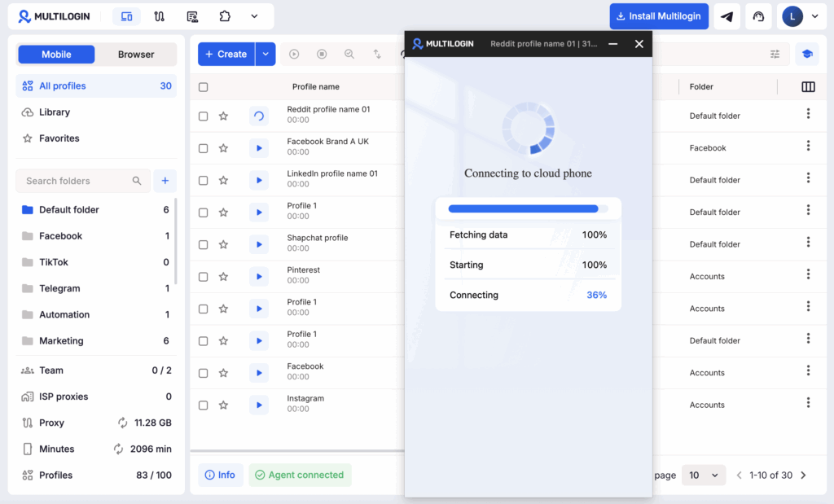The image size is (834, 504).
Task: Open more options for Reddit profile row
Action: point(808,114)
